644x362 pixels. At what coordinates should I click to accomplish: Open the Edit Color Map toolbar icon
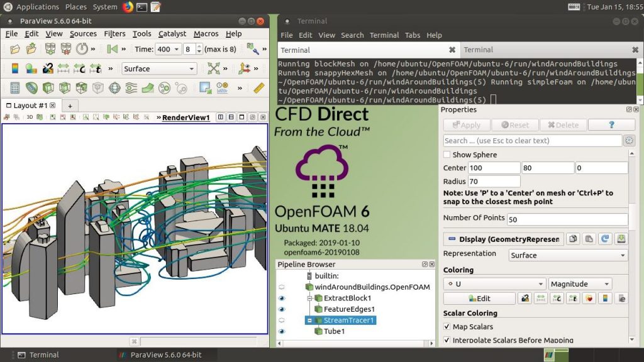[x=31, y=69]
